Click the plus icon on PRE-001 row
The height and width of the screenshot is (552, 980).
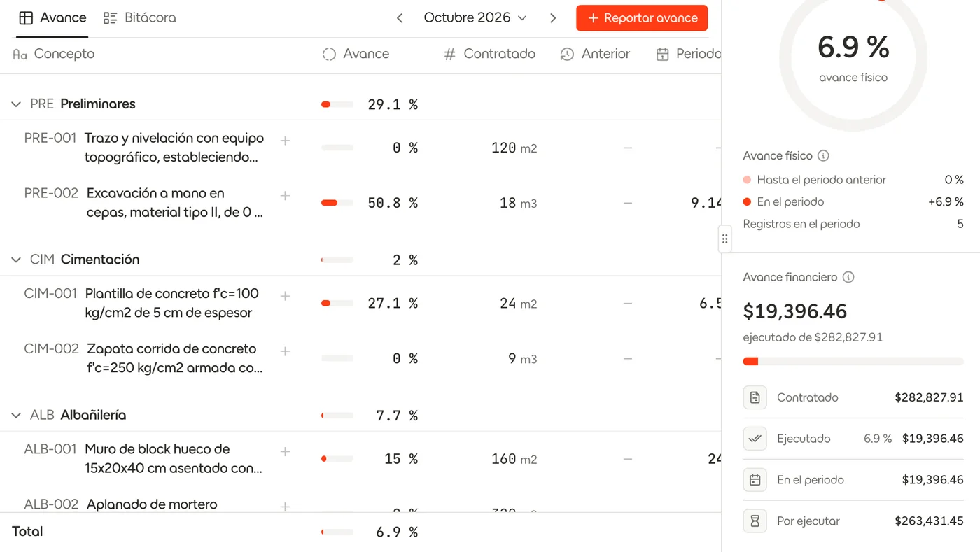click(285, 141)
